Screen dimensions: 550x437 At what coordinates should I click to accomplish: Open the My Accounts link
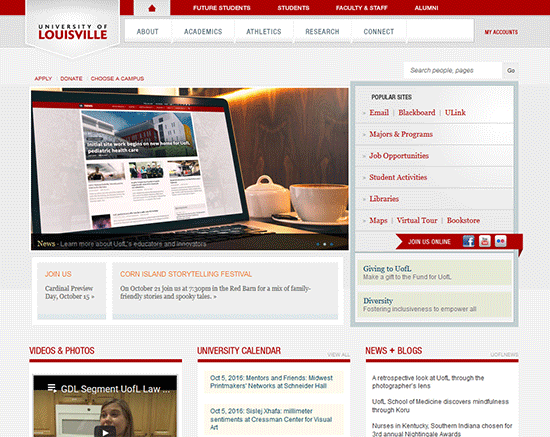(501, 32)
